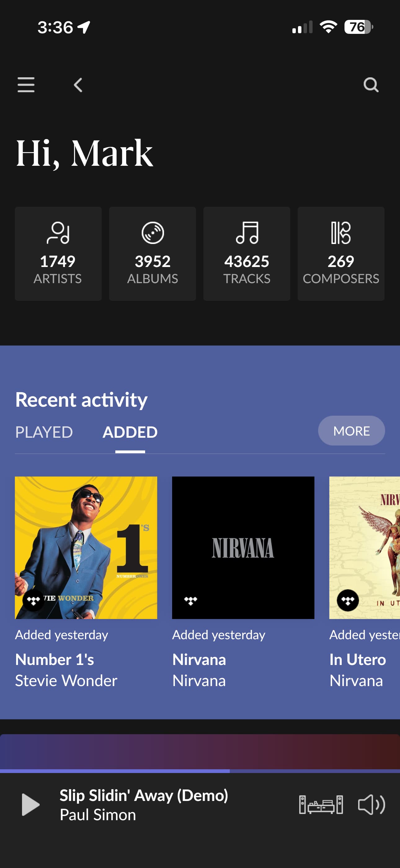The height and width of the screenshot is (868, 400).
Task: Open the Stevie Wonder artist link
Action: tap(66, 680)
